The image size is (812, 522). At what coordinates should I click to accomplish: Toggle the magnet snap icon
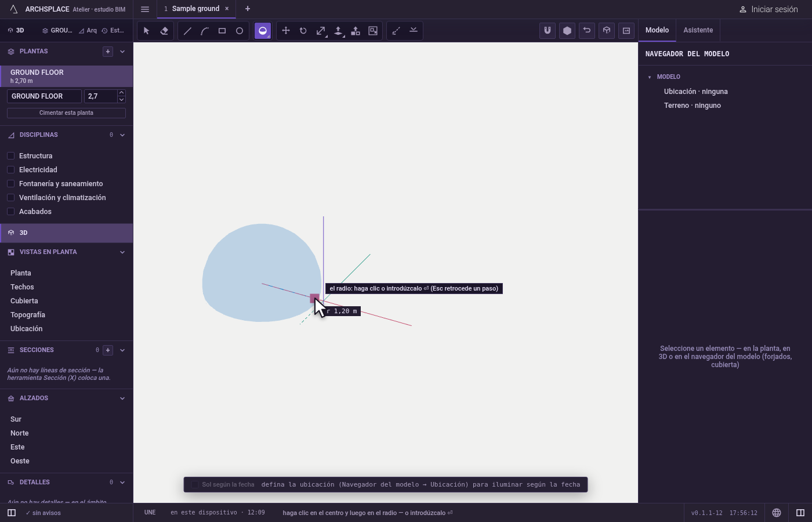click(x=548, y=31)
